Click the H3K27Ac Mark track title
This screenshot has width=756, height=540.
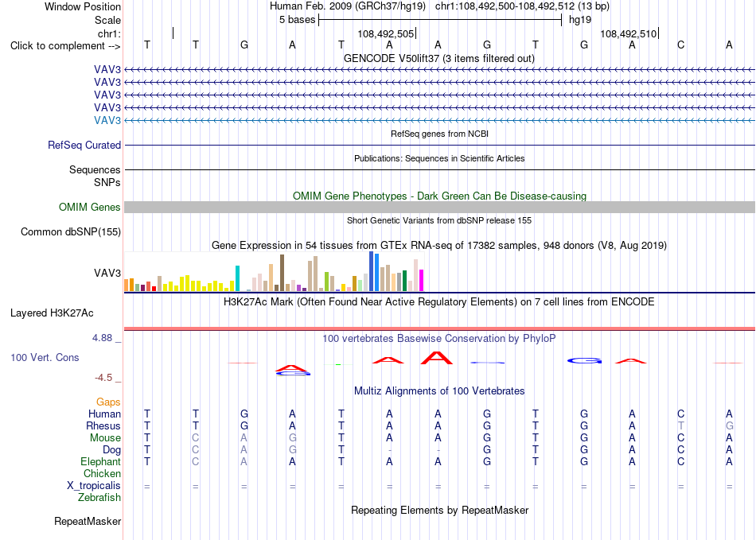pos(439,302)
